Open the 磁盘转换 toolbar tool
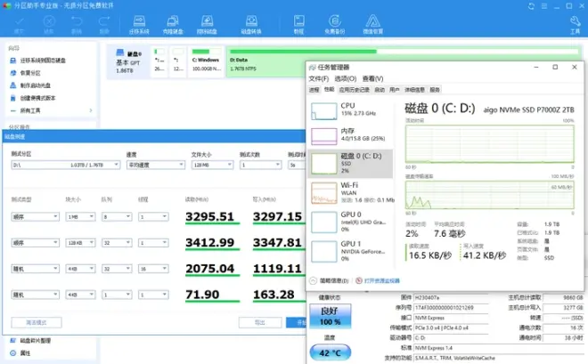 coord(250,26)
